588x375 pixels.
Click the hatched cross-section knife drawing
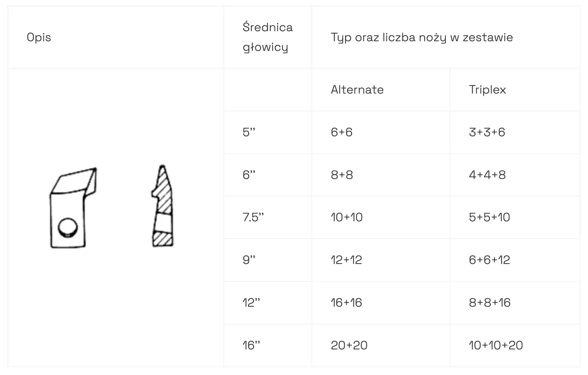click(x=163, y=207)
